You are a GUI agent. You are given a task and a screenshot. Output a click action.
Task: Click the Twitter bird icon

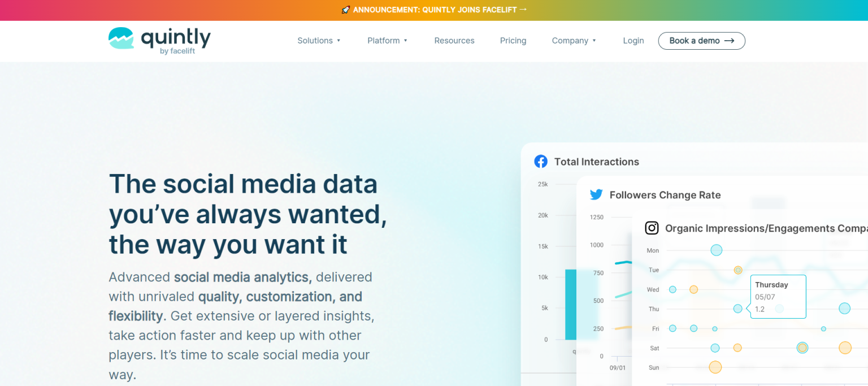(596, 195)
